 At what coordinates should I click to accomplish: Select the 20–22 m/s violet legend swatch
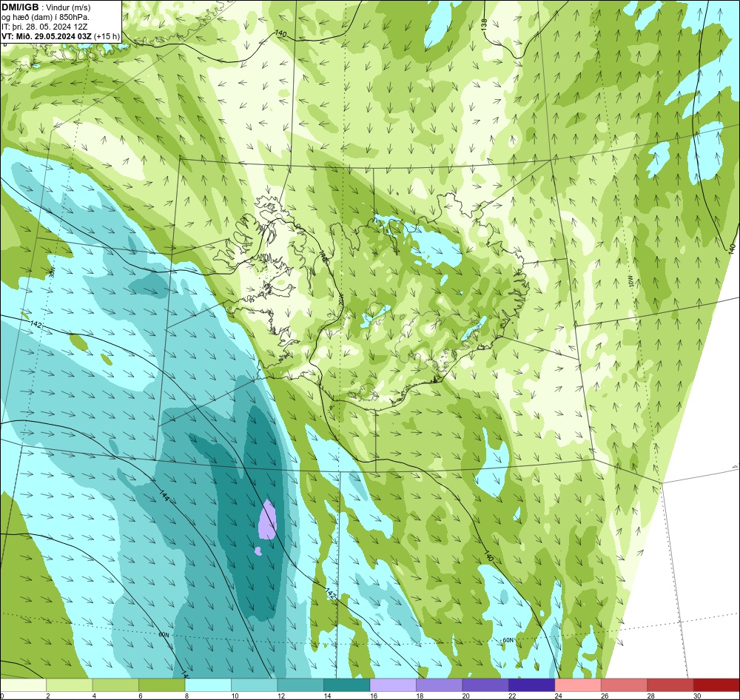click(x=485, y=685)
